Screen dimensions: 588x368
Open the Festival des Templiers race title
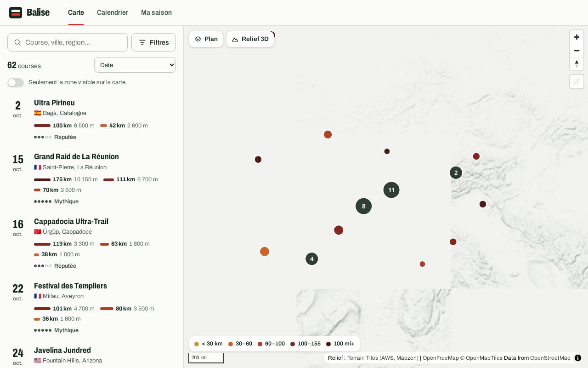70,286
